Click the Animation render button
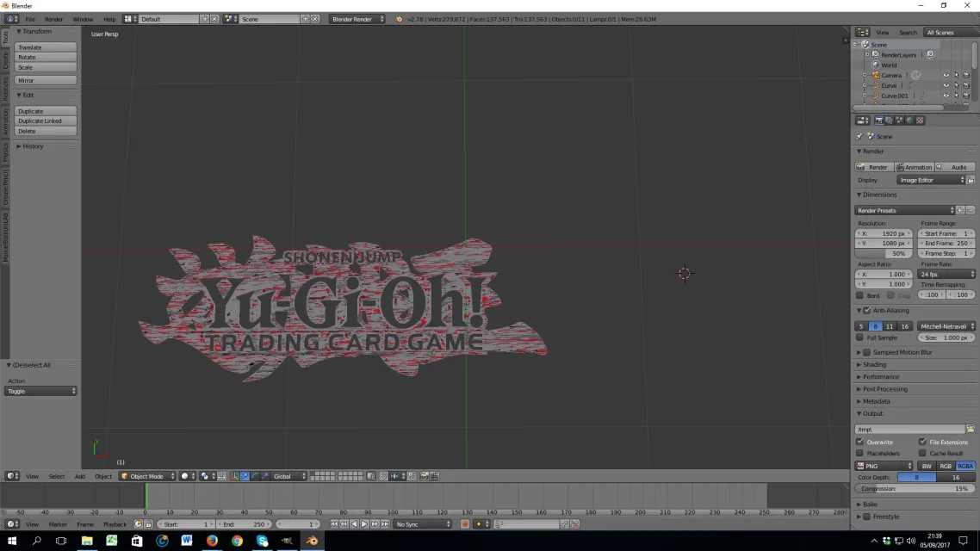 (914, 167)
